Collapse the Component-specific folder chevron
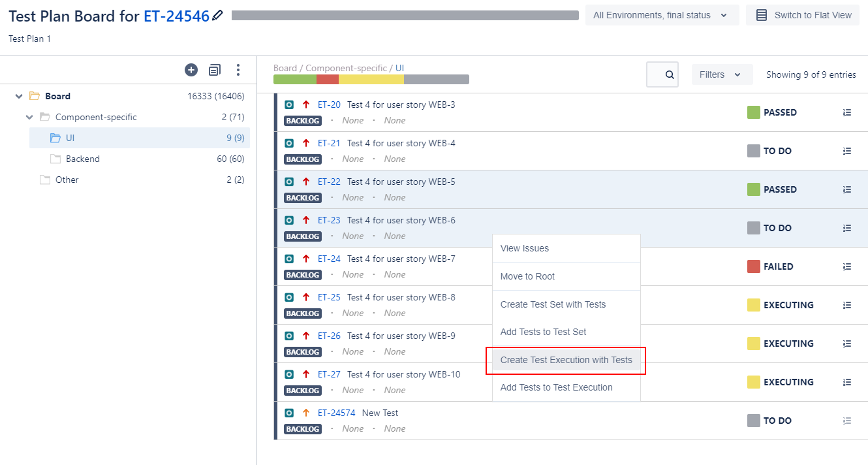 [x=29, y=117]
